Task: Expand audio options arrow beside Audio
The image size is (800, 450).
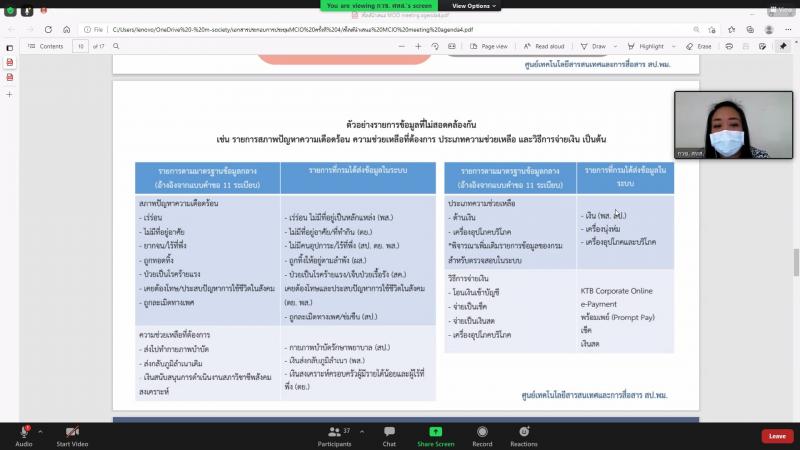Action: 40,432
